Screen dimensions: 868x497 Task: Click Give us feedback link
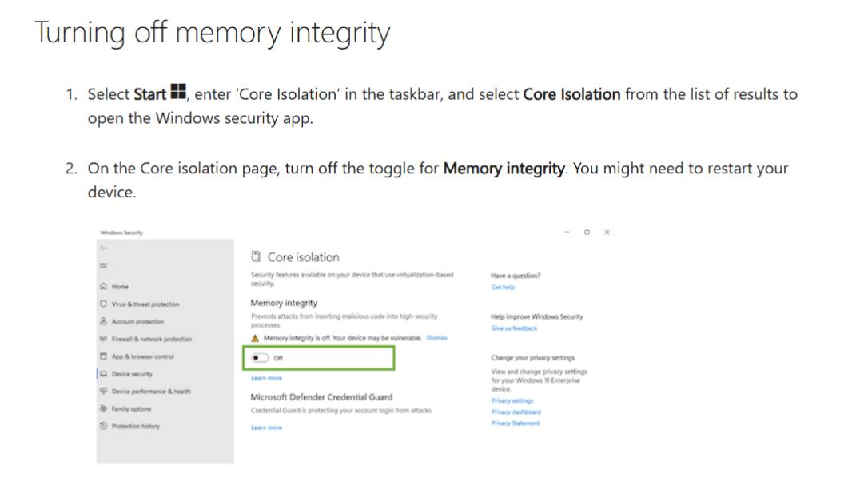coord(514,328)
